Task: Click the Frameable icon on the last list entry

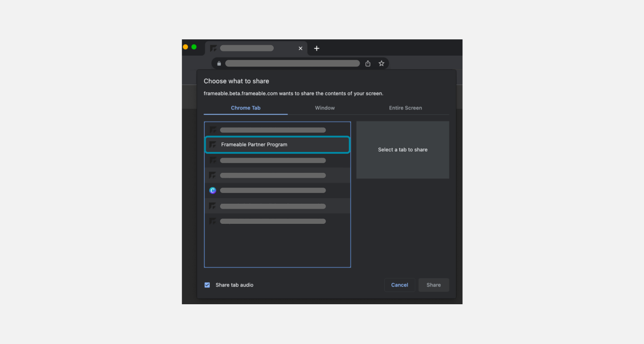Action: 213,221
